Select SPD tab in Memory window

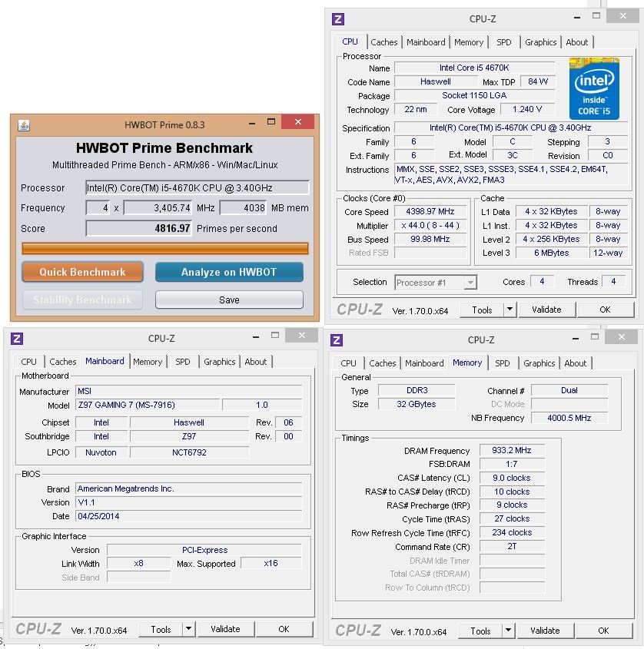click(503, 363)
